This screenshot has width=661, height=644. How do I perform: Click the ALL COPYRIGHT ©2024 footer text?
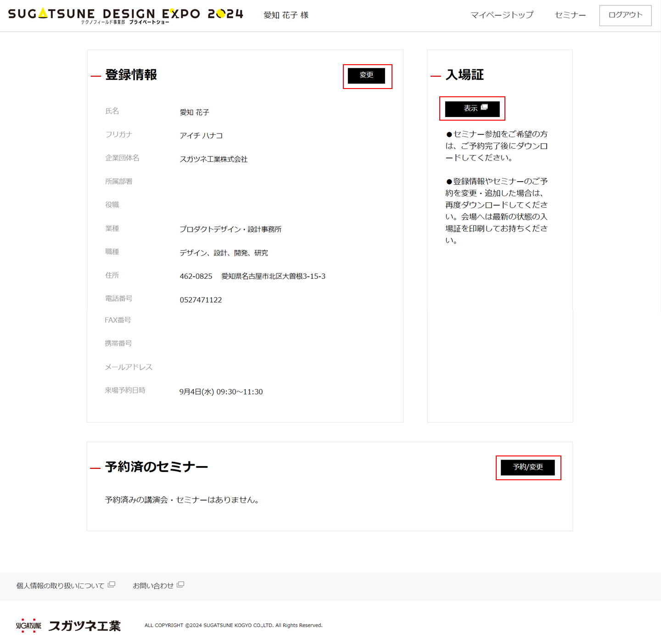coord(234,626)
